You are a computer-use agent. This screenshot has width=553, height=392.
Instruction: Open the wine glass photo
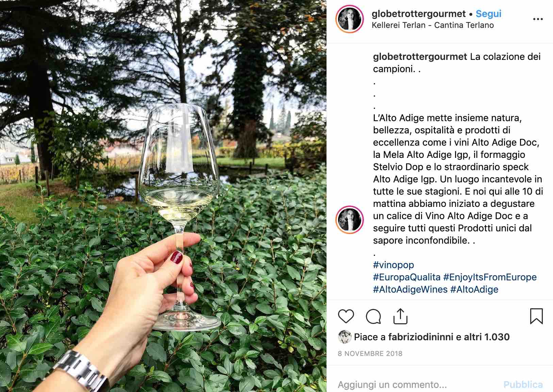click(x=163, y=196)
